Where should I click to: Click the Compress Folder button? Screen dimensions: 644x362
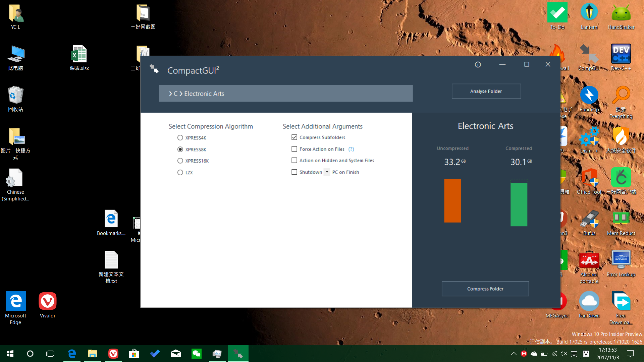[485, 289]
